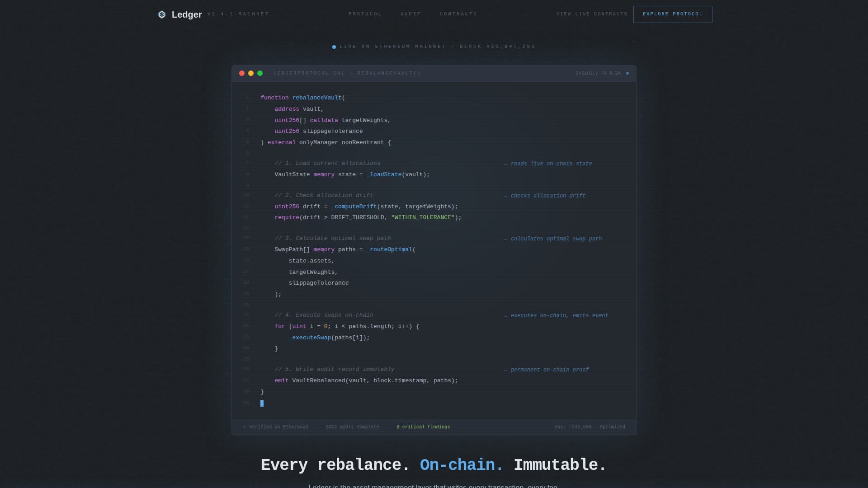The image size is (868, 488).
Task: Click the emit VaultRebalanced code line
Action: click(x=366, y=380)
